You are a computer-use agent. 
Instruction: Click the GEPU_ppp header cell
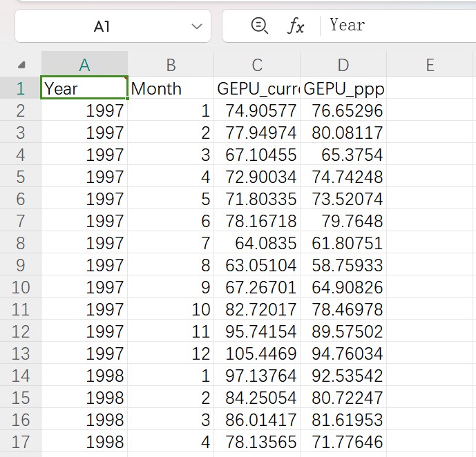coord(343,88)
